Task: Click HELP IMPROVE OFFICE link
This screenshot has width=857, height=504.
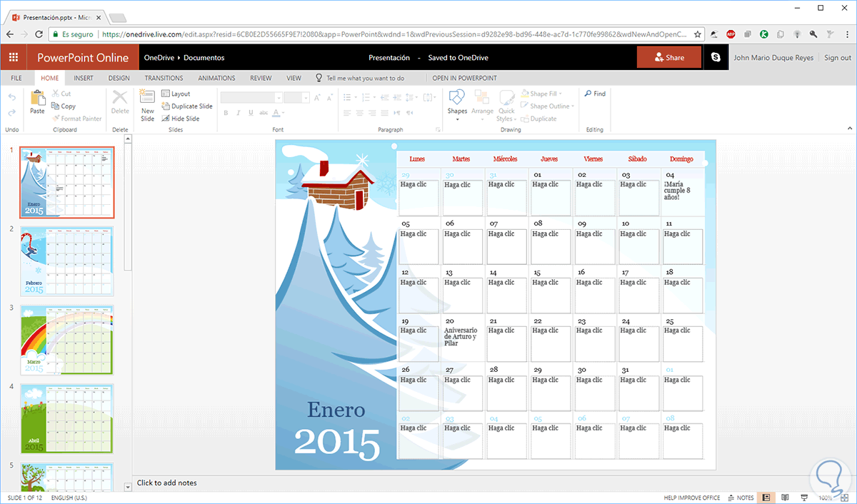Action: [x=692, y=498]
